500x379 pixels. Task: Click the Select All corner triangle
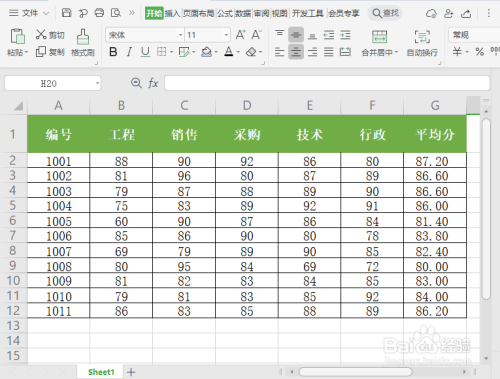[18, 106]
